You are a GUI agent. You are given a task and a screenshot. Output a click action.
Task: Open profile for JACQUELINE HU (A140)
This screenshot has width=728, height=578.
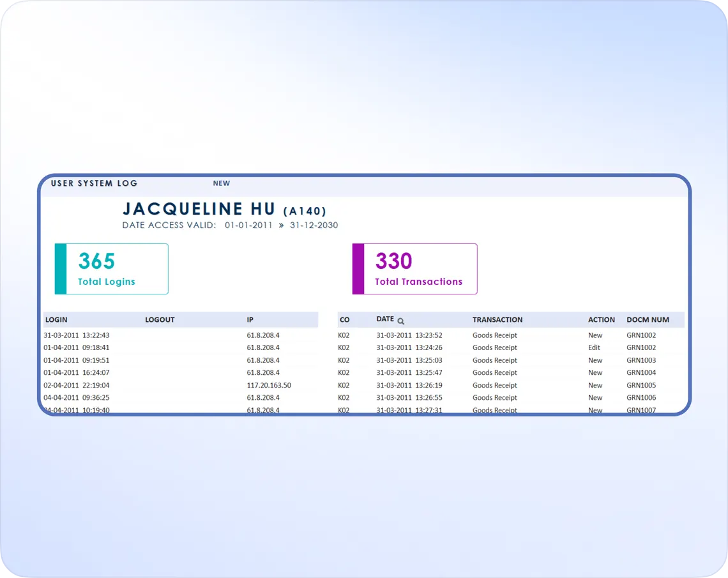(x=225, y=209)
